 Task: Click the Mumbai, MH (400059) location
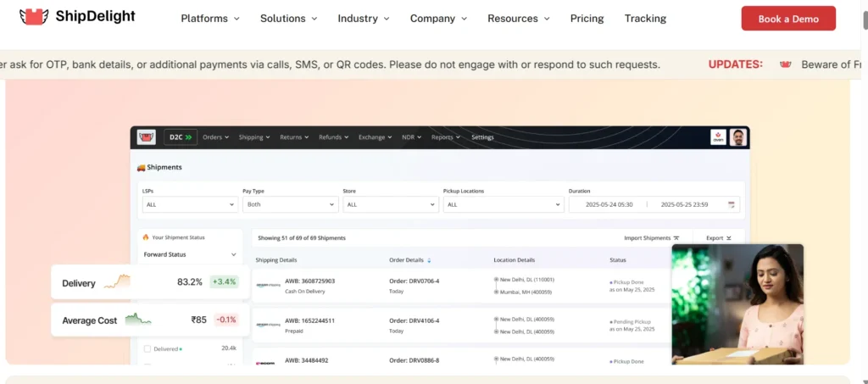coord(526,292)
